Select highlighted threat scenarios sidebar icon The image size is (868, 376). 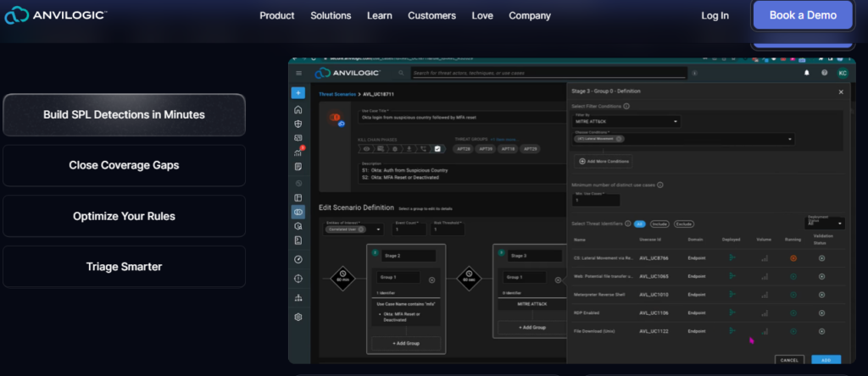point(298,212)
